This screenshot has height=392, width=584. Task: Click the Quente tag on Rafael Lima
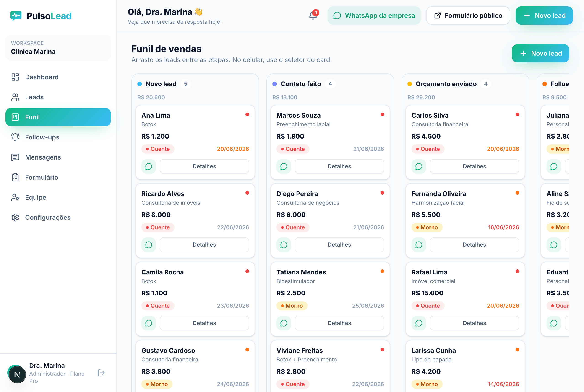[428, 306]
